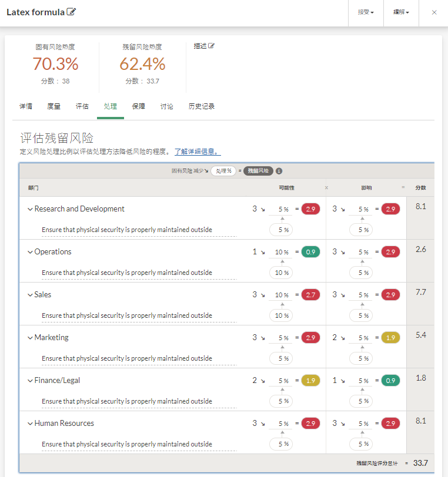448x477 pixels.
Task: Collapse the Finance/Legal row
Action: coord(30,381)
